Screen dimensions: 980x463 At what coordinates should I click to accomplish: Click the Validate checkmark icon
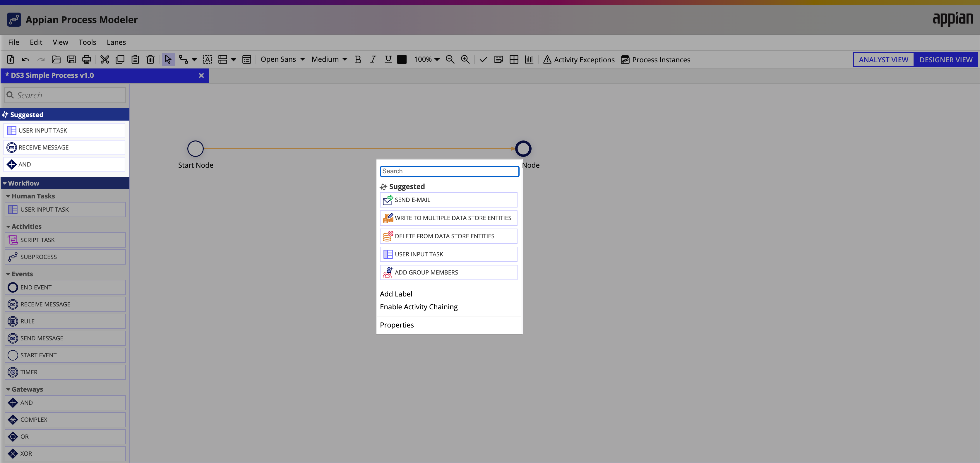[x=483, y=59]
